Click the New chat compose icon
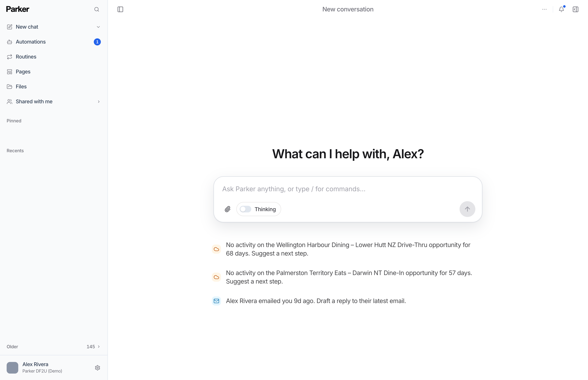This screenshot has height=380, width=588. [x=10, y=27]
